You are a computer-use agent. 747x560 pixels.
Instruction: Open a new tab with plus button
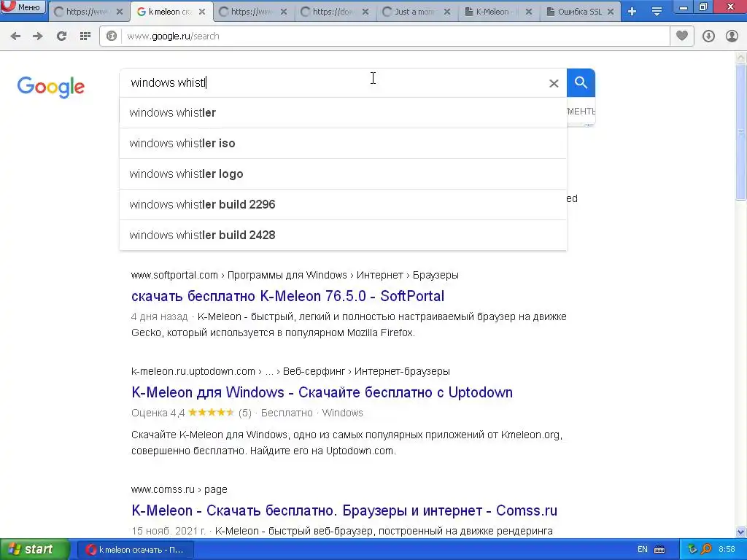(632, 12)
